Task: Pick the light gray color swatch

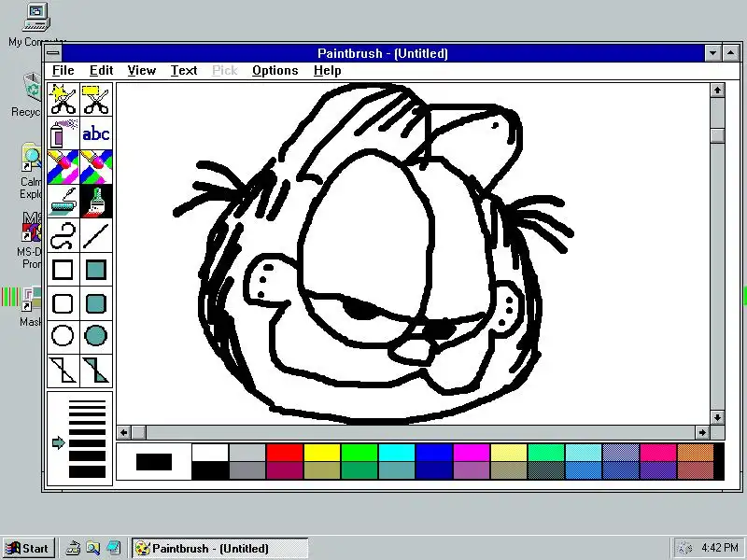Action: (247, 453)
